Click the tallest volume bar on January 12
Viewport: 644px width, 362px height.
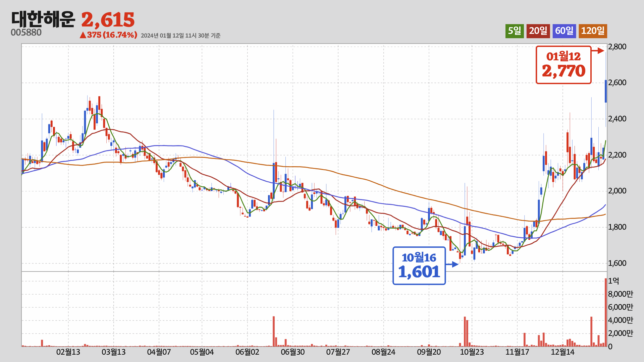[606, 312]
